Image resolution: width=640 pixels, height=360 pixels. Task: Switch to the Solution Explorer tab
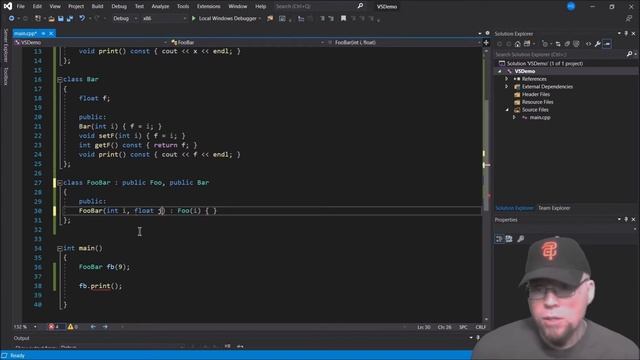coord(514,208)
